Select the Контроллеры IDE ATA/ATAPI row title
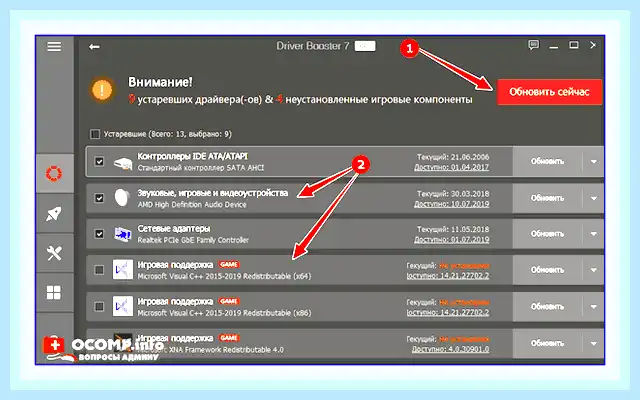 click(192, 156)
